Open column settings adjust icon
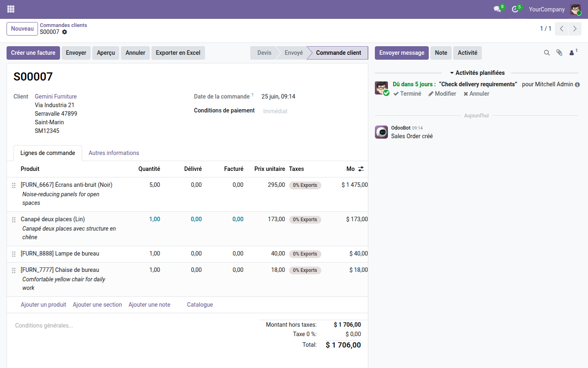The width and height of the screenshot is (588, 368). 361,169
